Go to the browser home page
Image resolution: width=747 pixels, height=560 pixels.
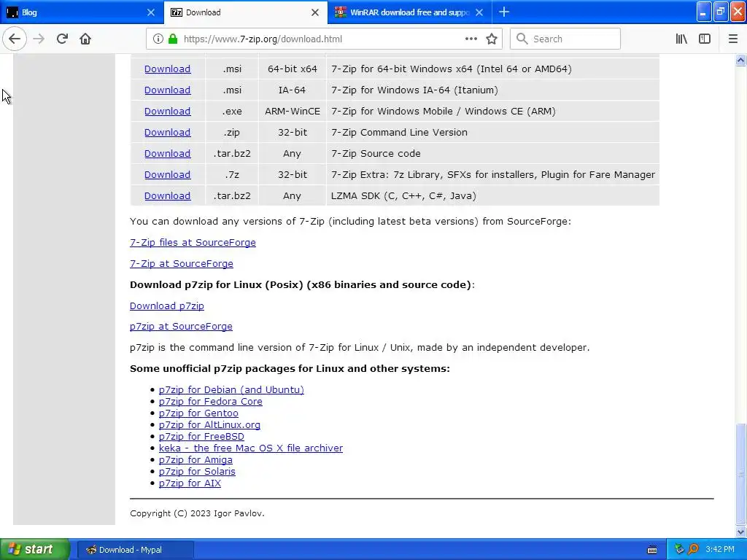(85, 39)
